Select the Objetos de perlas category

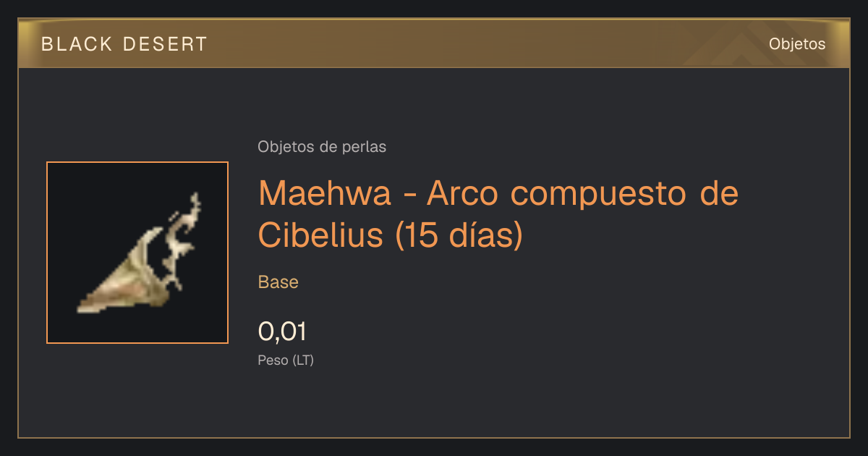click(x=322, y=146)
